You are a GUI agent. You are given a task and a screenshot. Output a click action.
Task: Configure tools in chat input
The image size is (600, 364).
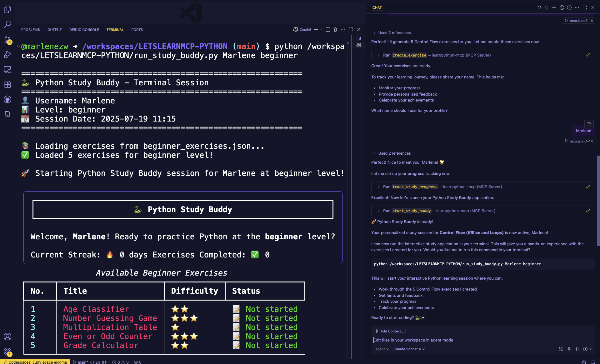561,349
